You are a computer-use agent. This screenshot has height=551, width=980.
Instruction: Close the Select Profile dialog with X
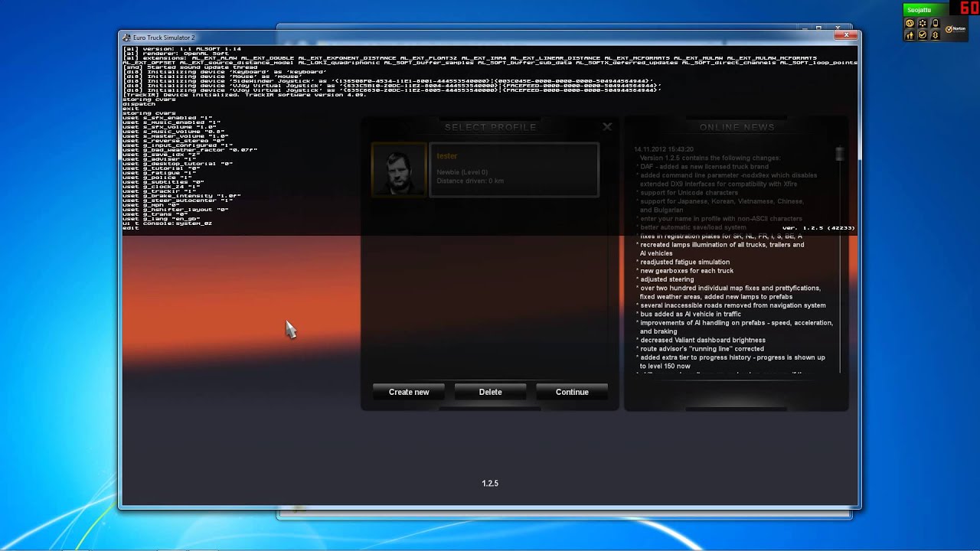(607, 127)
